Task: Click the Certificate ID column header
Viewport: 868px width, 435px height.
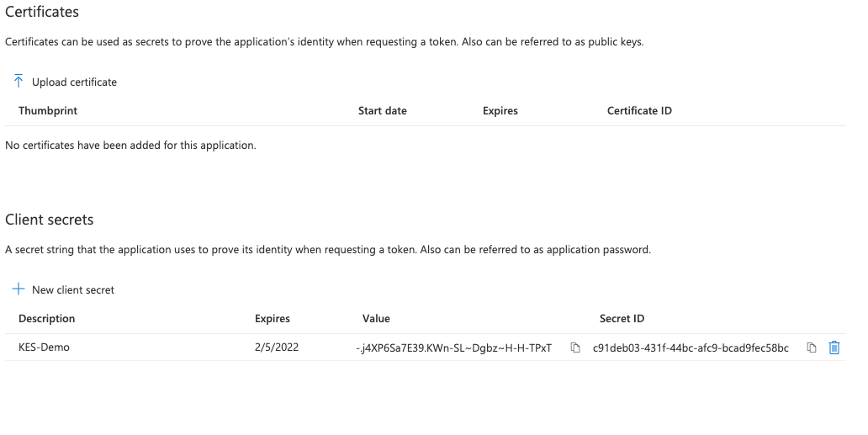Action: [x=639, y=110]
